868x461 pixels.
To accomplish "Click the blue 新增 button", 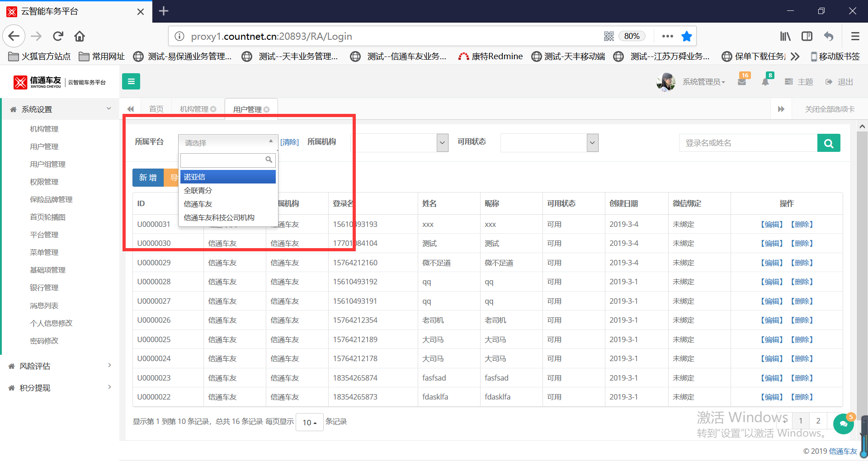I will click(x=148, y=178).
